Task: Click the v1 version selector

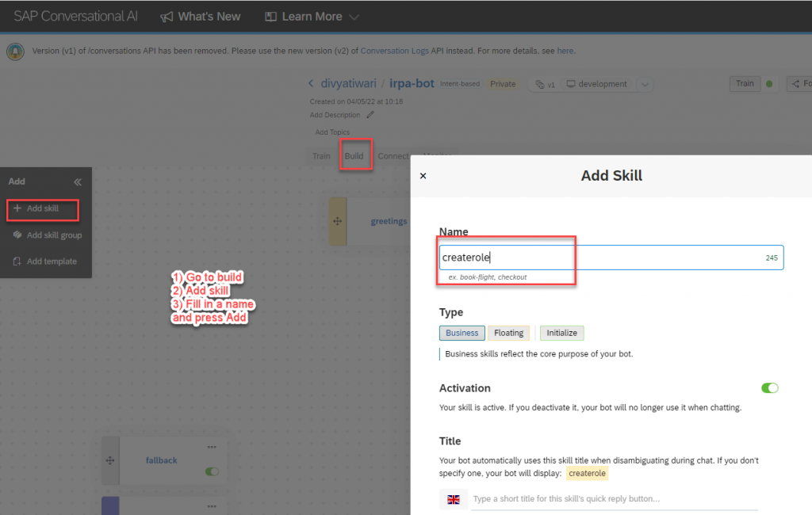Action: (x=546, y=84)
